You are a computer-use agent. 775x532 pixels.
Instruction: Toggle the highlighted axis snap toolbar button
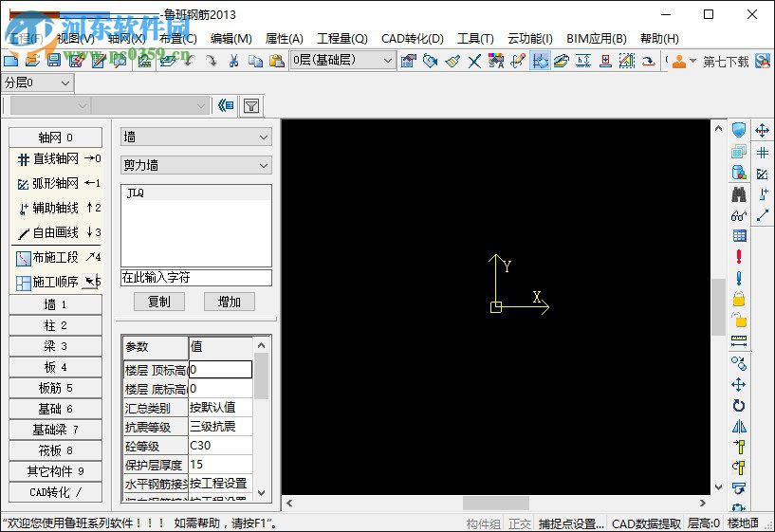[x=539, y=61]
